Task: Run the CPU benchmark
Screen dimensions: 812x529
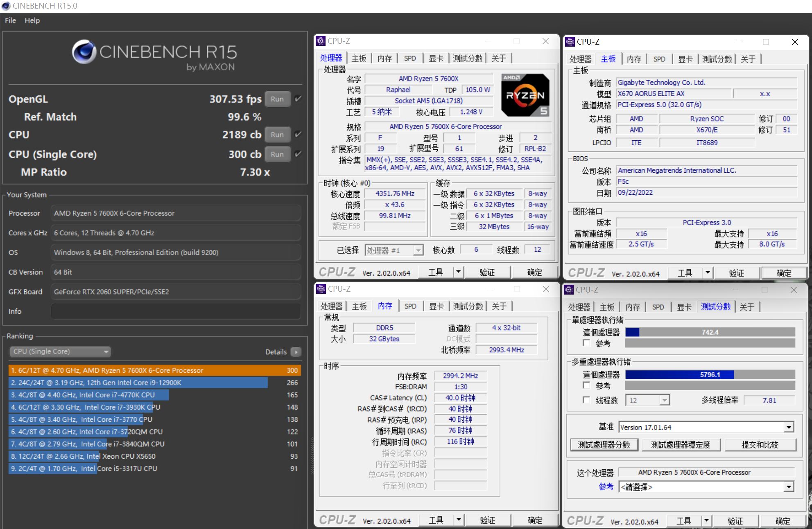Action: click(277, 135)
